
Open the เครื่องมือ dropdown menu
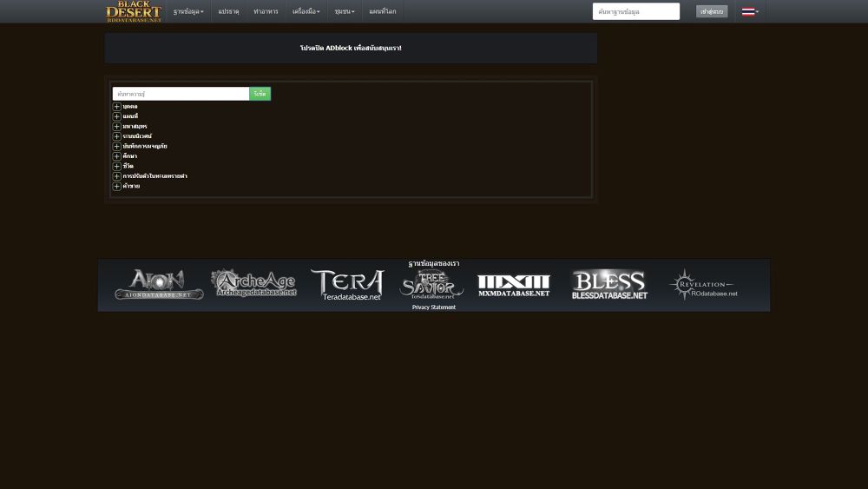click(x=306, y=11)
